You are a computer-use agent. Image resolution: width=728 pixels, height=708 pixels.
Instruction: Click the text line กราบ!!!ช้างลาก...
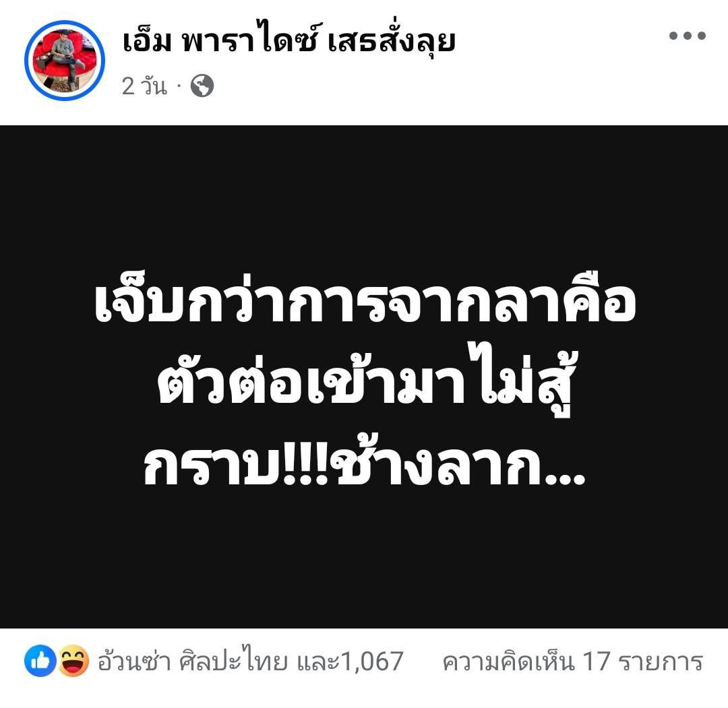click(365, 464)
